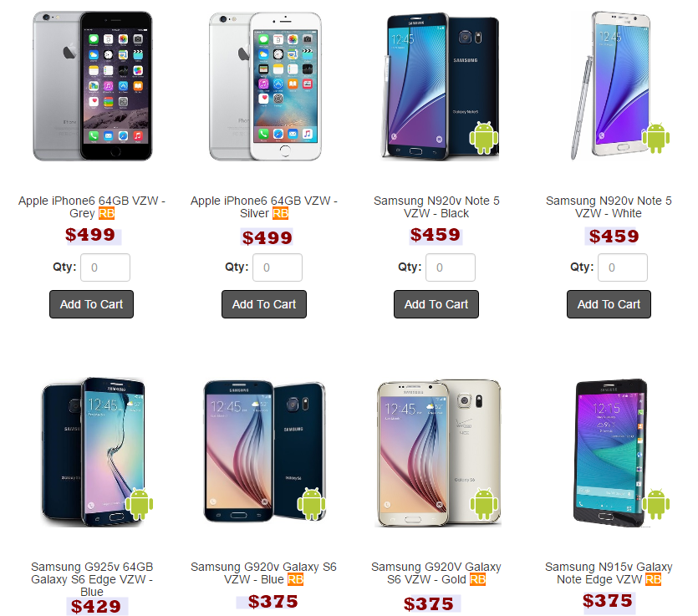Focus the Qty field for iPhone6 Grey
This screenshot has width=698, height=616.
[105, 267]
